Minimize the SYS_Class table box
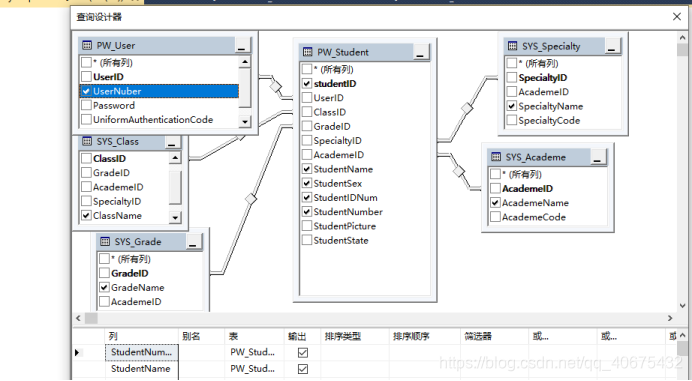 (x=172, y=142)
